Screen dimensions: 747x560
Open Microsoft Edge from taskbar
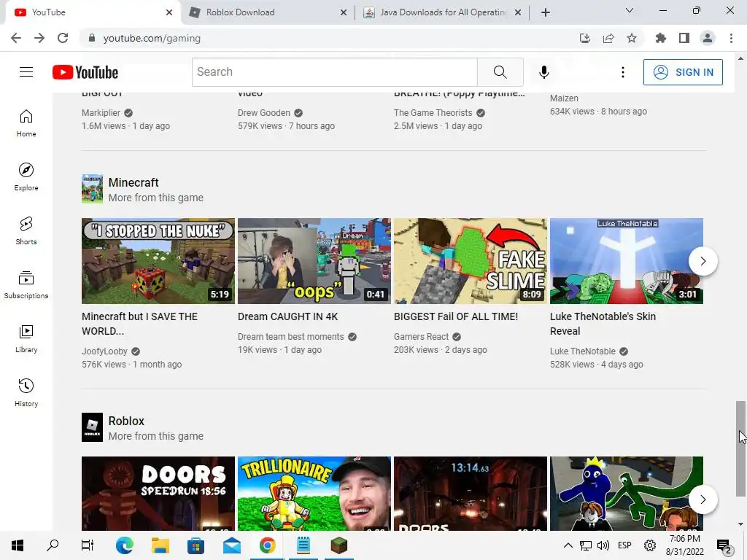(x=124, y=545)
